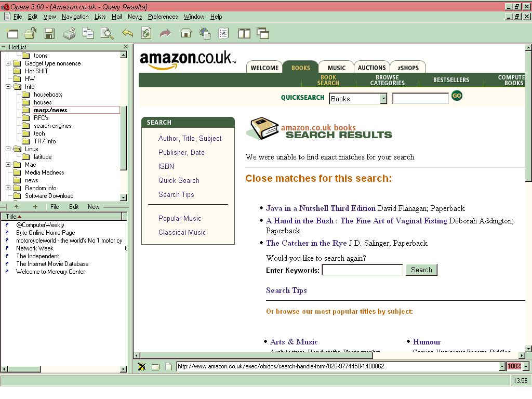
Task: Open the Arts & Music subject link
Action: [294, 342]
